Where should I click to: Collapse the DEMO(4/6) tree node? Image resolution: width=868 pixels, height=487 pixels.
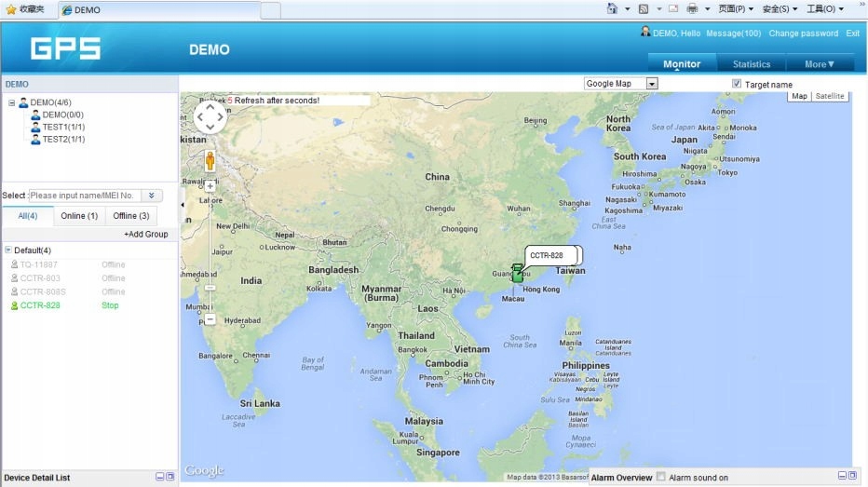tap(11, 103)
